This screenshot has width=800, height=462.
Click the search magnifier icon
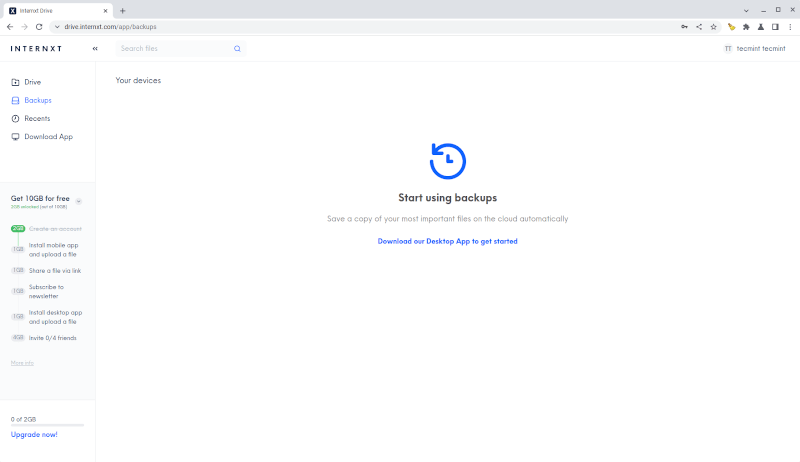click(x=237, y=48)
